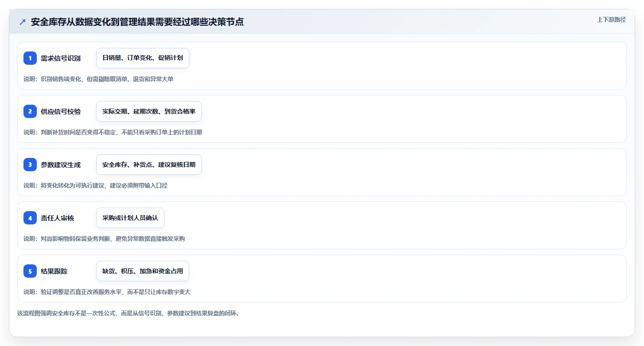Click the 上下游路径 label
Image resolution: width=644 pixels, height=346 pixels.
(611, 20)
